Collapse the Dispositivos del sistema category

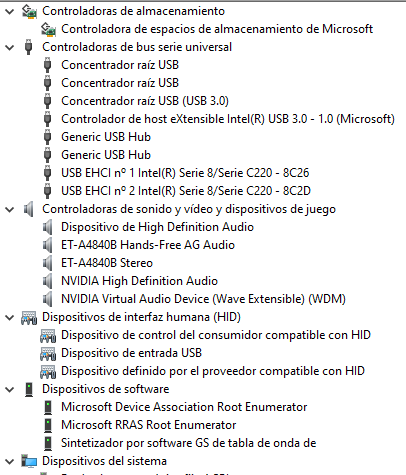pos(10,462)
